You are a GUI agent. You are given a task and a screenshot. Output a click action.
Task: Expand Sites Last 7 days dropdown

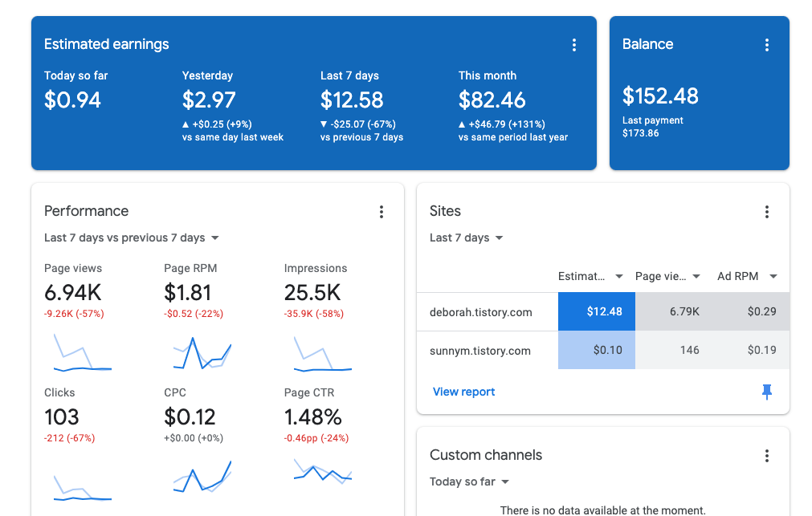pyautogui.click(x=466, y=238)
